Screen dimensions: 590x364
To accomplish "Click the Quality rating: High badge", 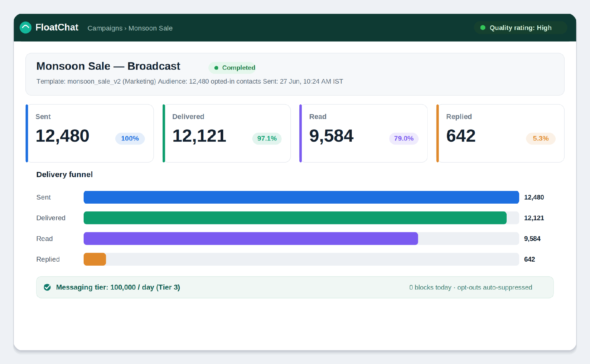I will point(520,28).
